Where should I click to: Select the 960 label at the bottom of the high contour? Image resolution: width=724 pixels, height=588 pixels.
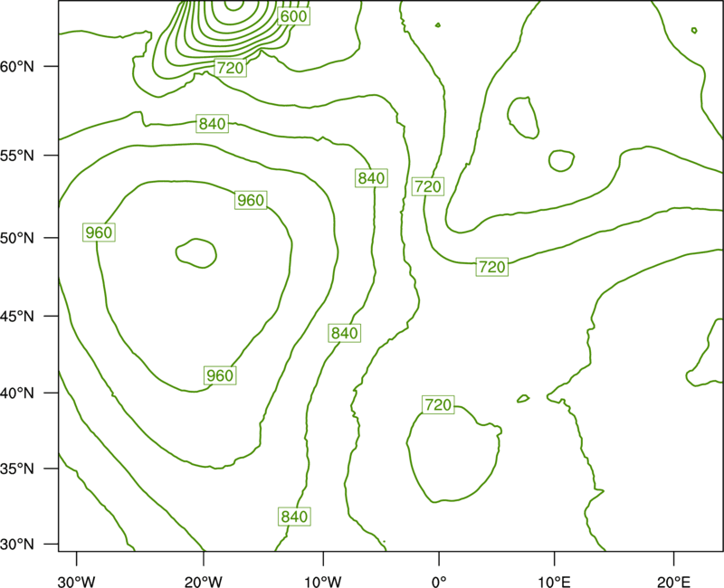(220, 375)
